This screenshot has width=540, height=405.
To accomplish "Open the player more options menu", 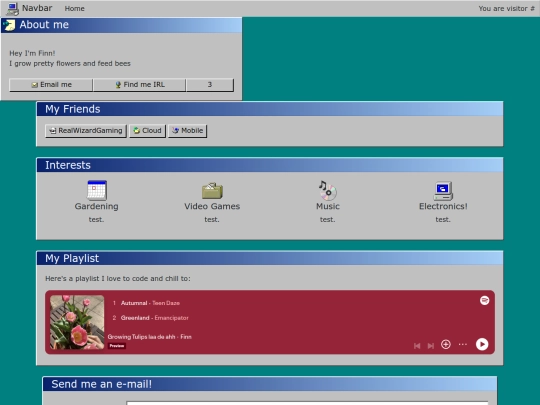I will click(x=463, y=344).
